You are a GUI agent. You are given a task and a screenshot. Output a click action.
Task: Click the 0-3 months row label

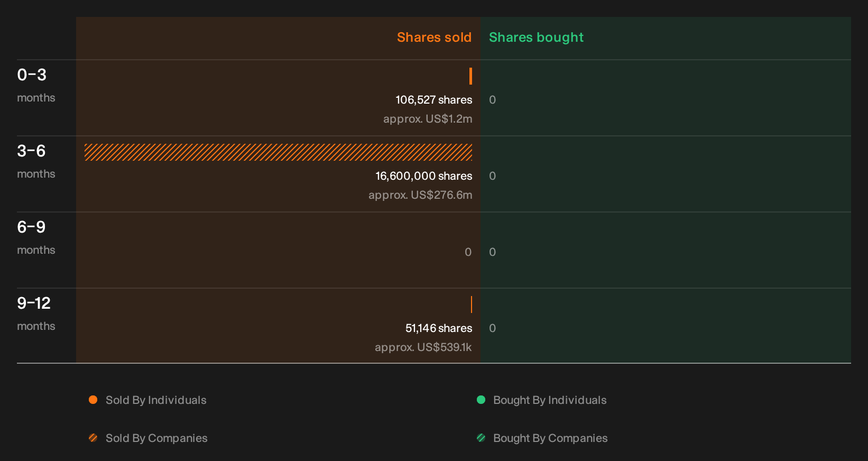pyautogui.click(x=36, y=85)
